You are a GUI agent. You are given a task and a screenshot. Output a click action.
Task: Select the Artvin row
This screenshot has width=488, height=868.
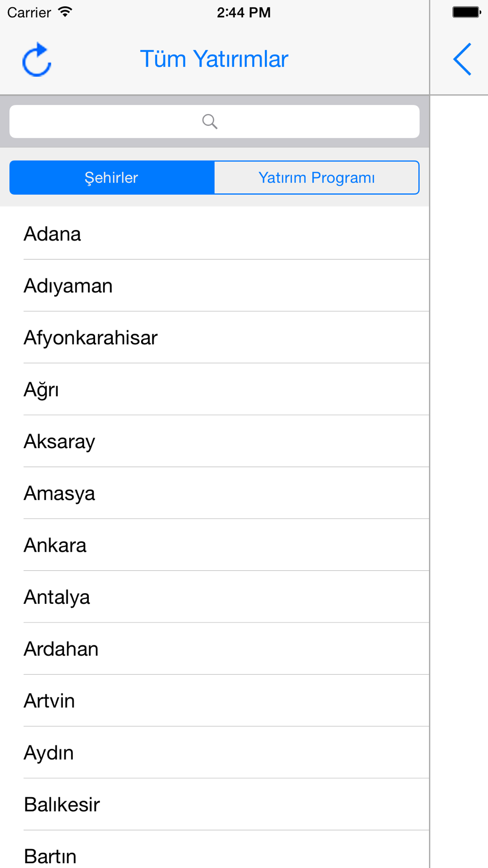click(215, 701)
